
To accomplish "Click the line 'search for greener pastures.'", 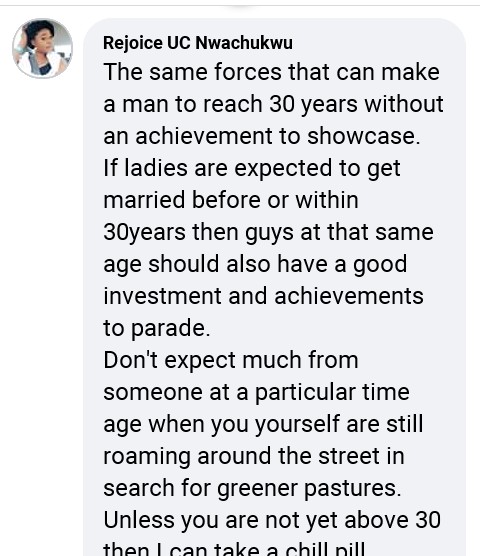I will pyautogui.click(x=252, y=488).
